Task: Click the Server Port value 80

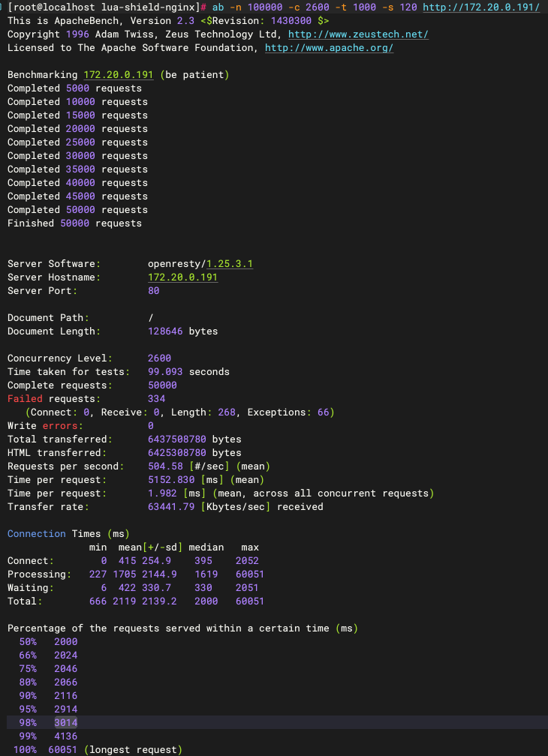Action: [x=154, y=291]
